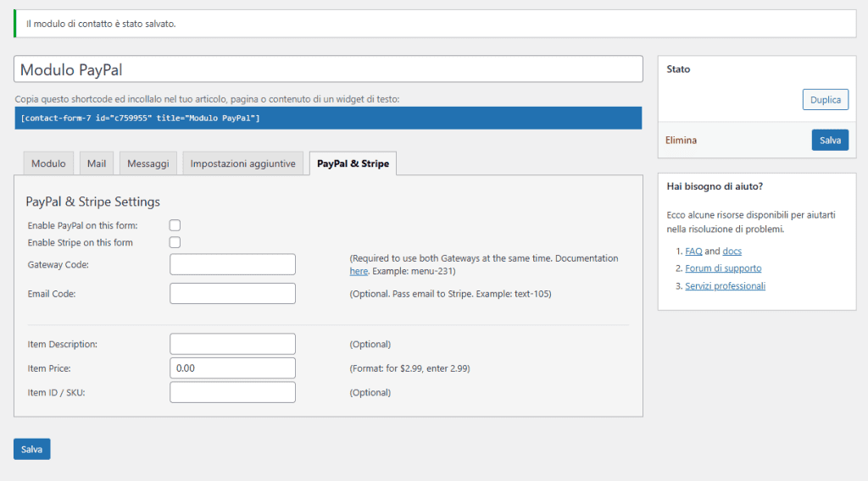Click the Elimina link
The image size is (868, 481).
681,140
